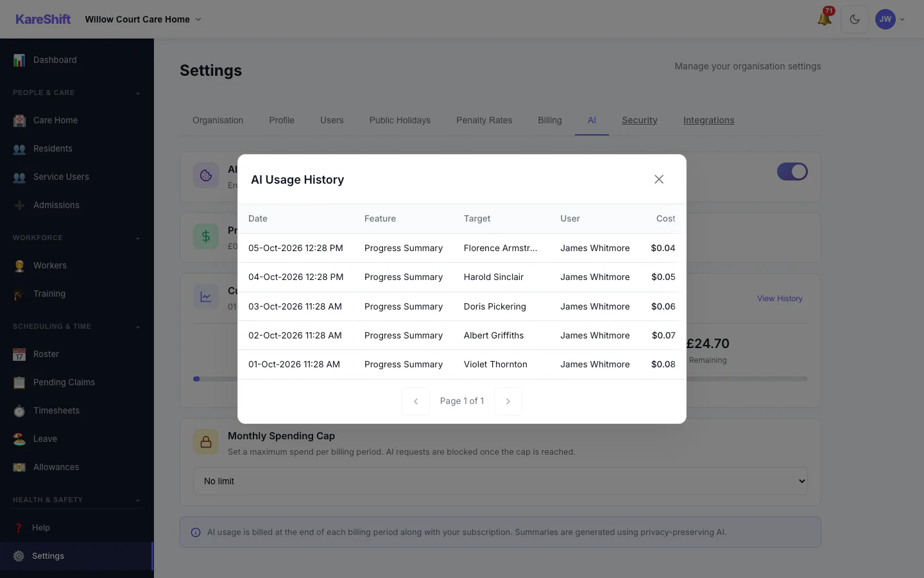Screen dimensions: 924x578
Task: Click the Help question mark icon
Action: [x=19, y=528]
